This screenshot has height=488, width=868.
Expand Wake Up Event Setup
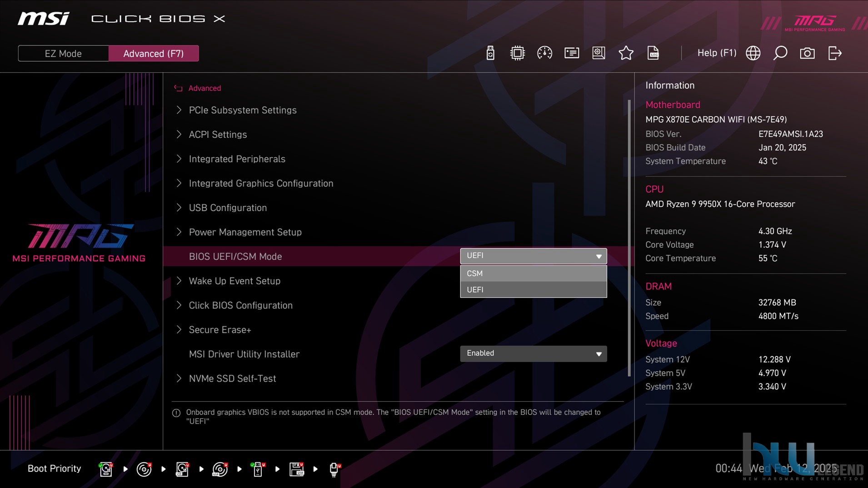pos(234,281)
